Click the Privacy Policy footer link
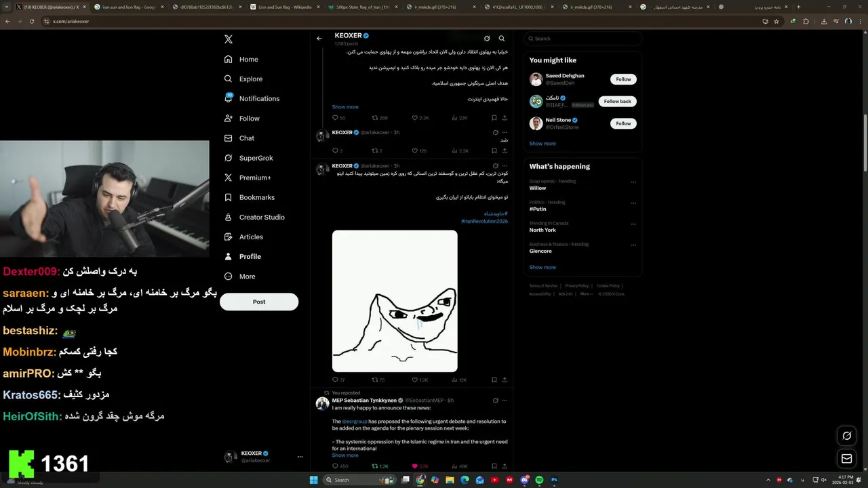The width and height of the screenshot is (868, 488). 577,286
